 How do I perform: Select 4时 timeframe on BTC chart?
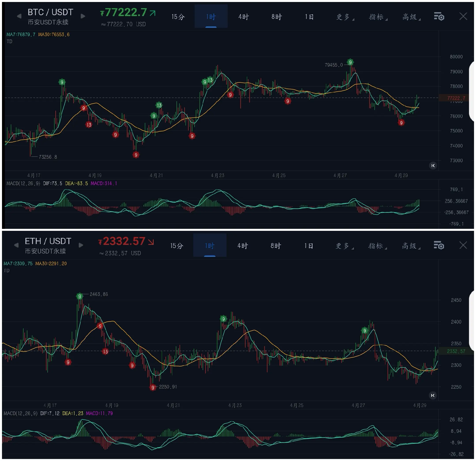(x=244, y=17)
